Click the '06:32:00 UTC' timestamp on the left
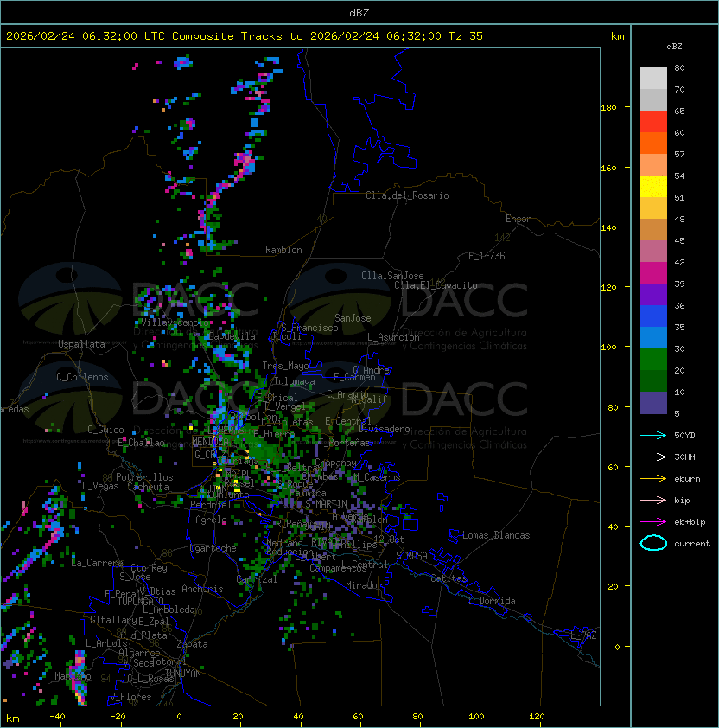The height and width of the screenshot is (728, 719). coord(124,36)
